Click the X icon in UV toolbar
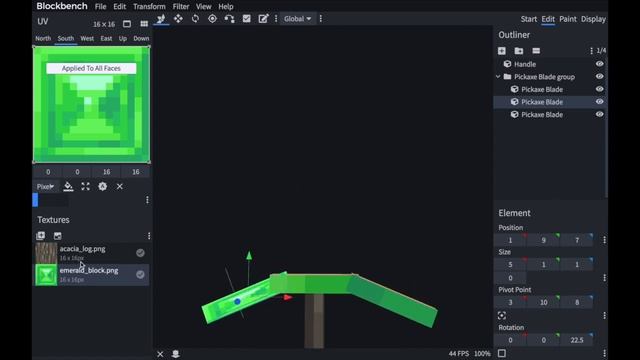 pyautogui.click(x=120, y=187)
